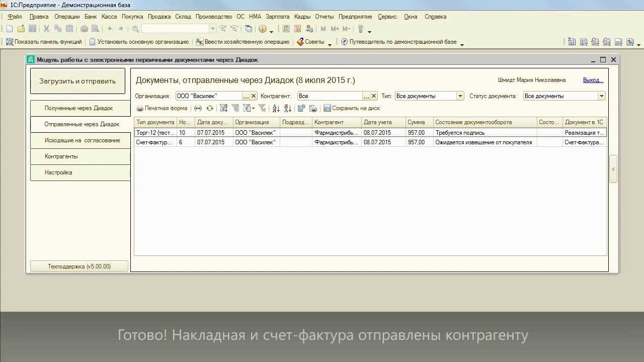This screenshot has width=644, height=362.
Task: Open the Настройка section
Action: tap(80, 172)
